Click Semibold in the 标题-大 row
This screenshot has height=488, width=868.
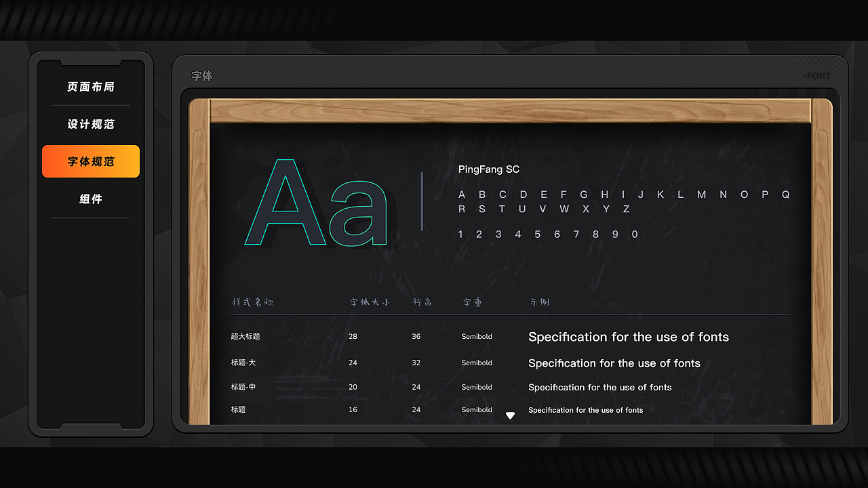tap(477, 363)
